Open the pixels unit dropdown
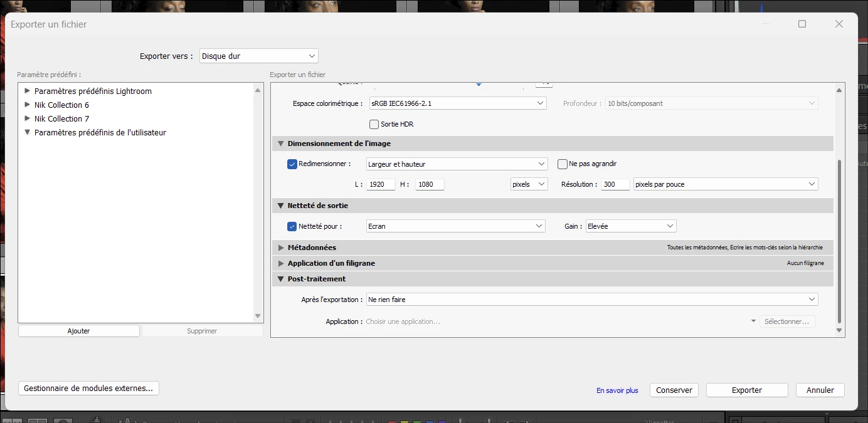This screenshot has height=423, width=868. pyautogui.click(x=529, y=184)
